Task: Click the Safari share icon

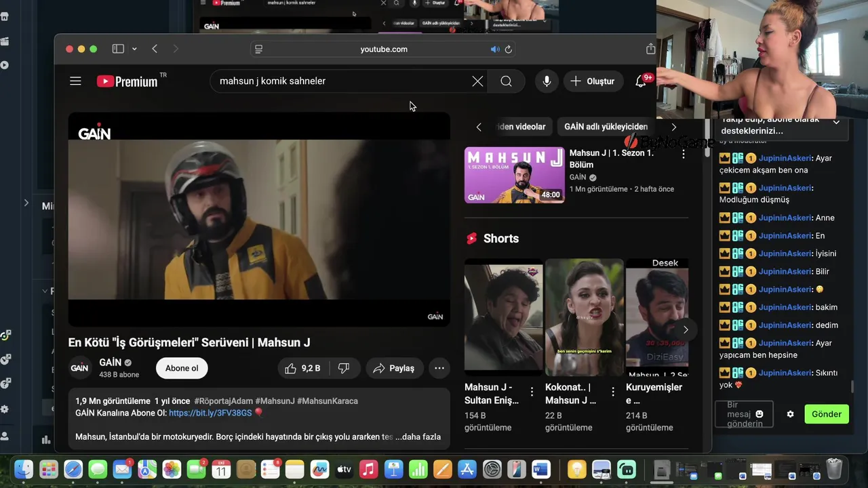Action: [x=650, y=49]
